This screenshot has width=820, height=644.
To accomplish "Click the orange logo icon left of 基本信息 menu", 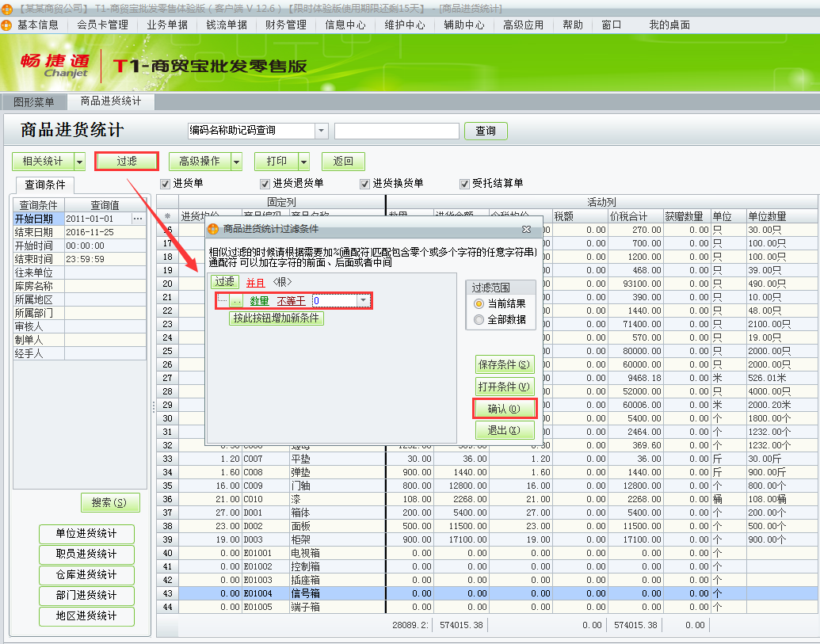I will point(7,25).
